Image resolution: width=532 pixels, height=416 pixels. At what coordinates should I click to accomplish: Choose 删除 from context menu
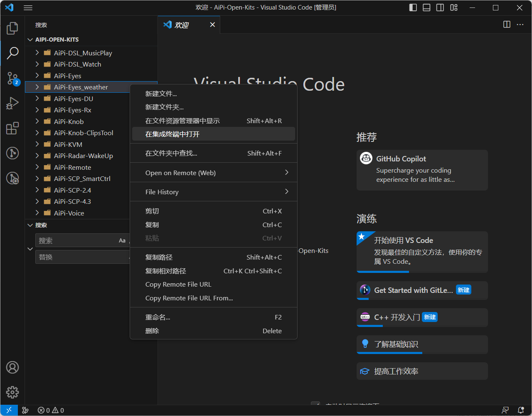point(214,331)
